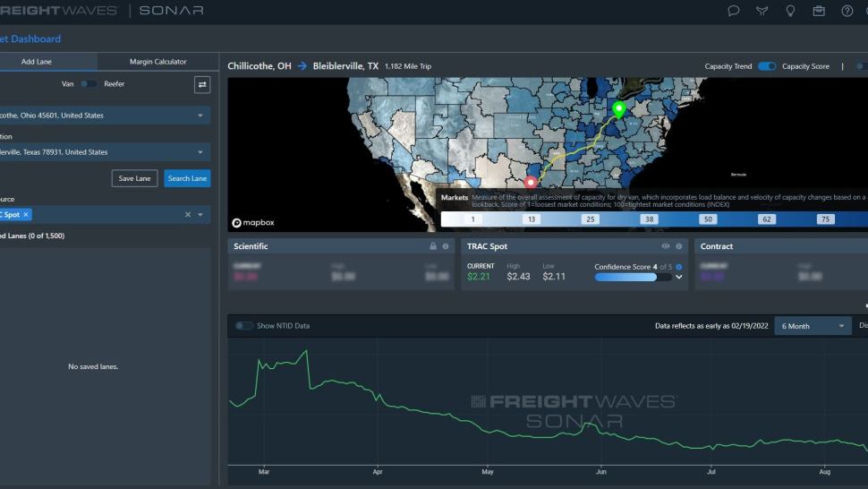Click the No saved lanes message
Screen dimensions: 868x489
click(x=93, y=366)
